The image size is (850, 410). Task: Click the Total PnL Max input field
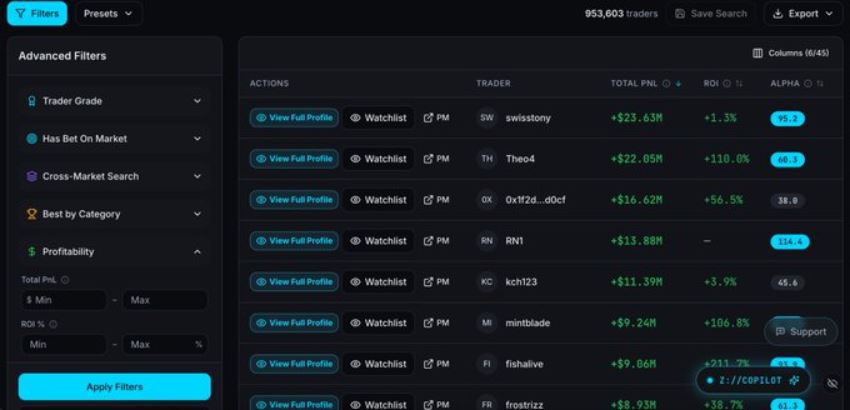[165, 300]
